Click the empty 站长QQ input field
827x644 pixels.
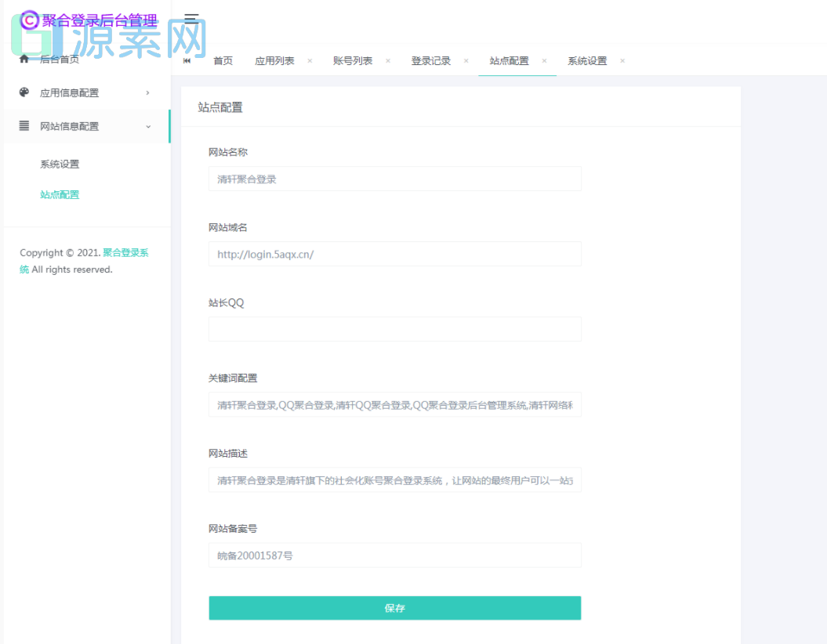[x=394, y=329]
